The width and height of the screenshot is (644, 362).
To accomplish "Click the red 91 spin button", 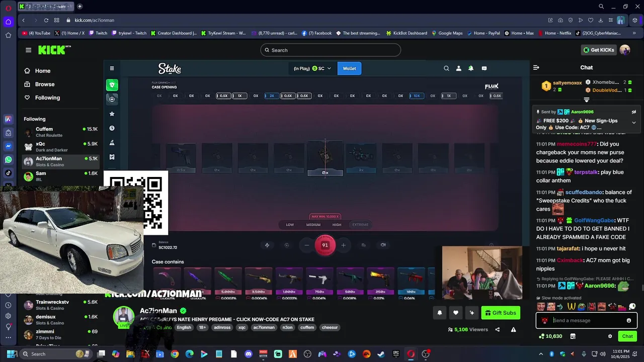I will coord(325,245).
